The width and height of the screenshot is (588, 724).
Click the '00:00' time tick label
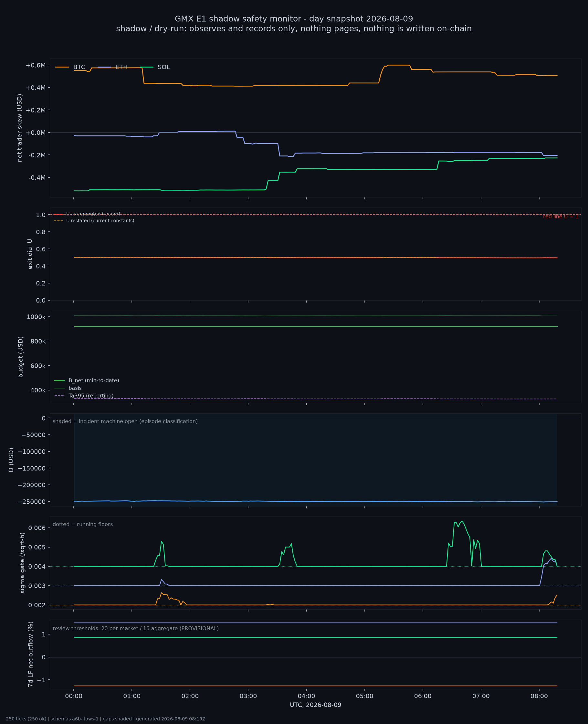click(74, 696)
